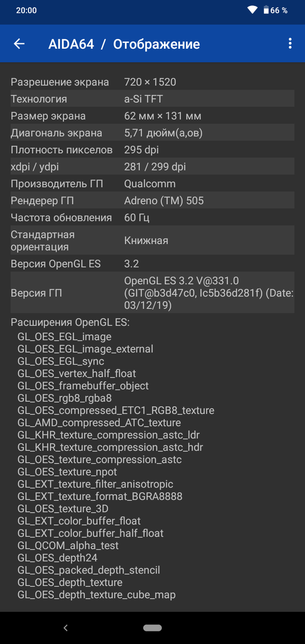Select the Частота обновления row
This screenshot has height=644, width=305.
[152, 218]
